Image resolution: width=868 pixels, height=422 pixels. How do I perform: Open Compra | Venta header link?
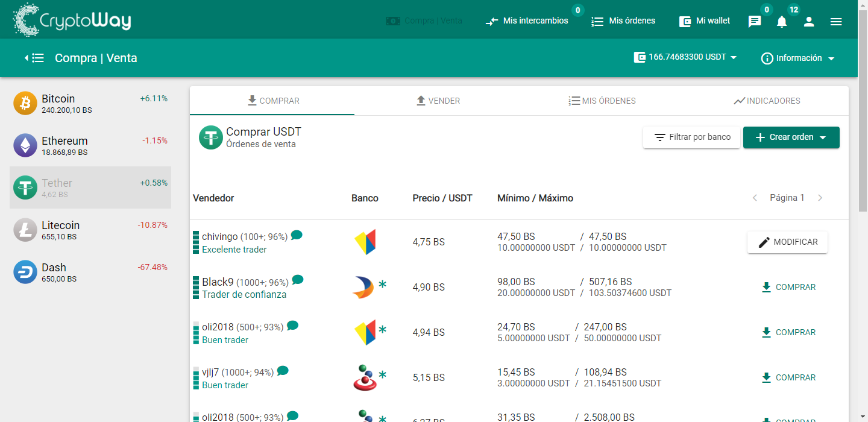(424, 20)
